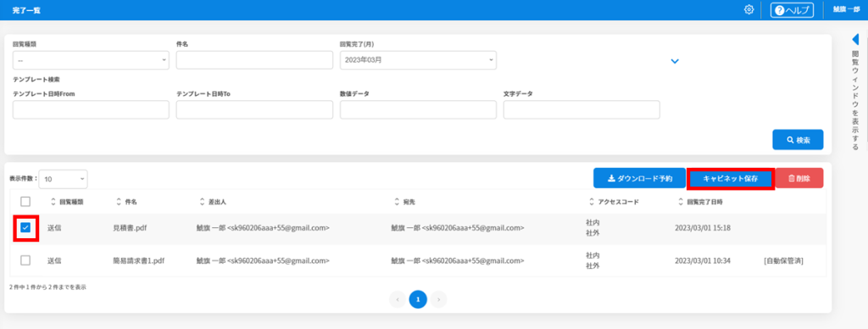The height and width of the screenshot is (329, 868).
Task: Check the 簡易請求書1.pdf row checkbox
Action: pyautogui.click(x=25, y=260)
